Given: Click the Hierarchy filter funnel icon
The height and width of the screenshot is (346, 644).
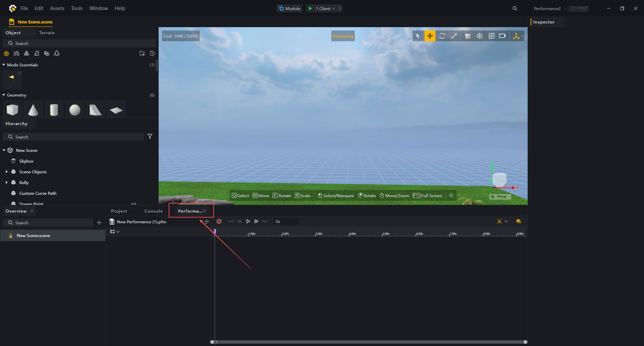Looking at the screenshot, I should coord(150,136).
